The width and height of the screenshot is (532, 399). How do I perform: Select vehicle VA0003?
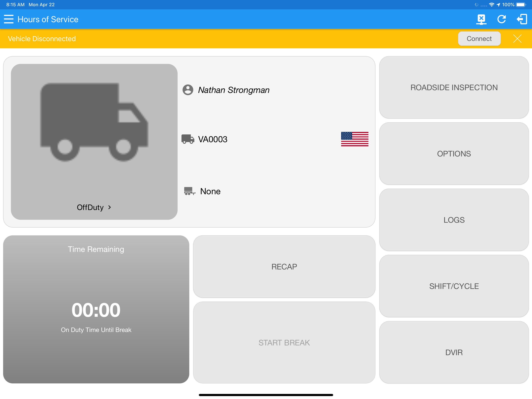point(213,139)
